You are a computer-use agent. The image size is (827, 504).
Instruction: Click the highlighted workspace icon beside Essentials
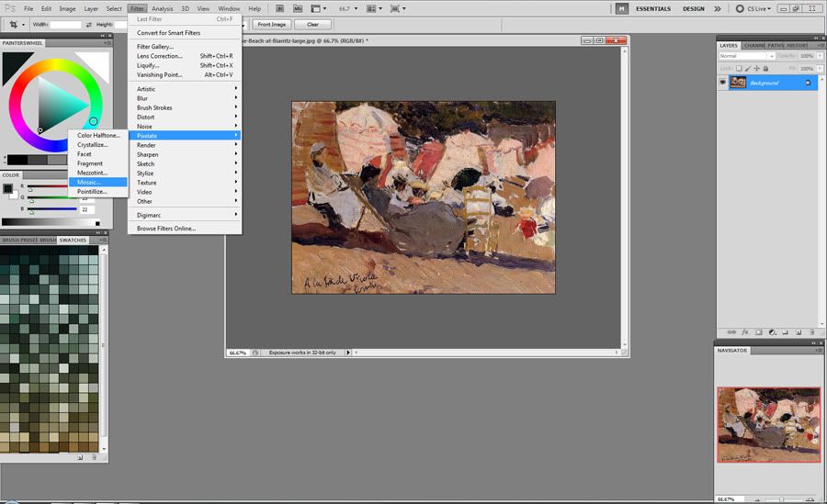(622, 8)
